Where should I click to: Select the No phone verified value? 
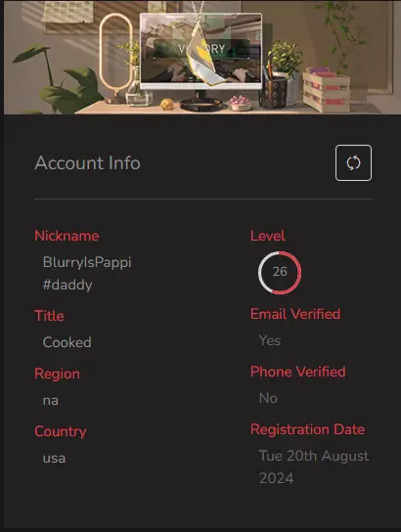click(268, 398)
